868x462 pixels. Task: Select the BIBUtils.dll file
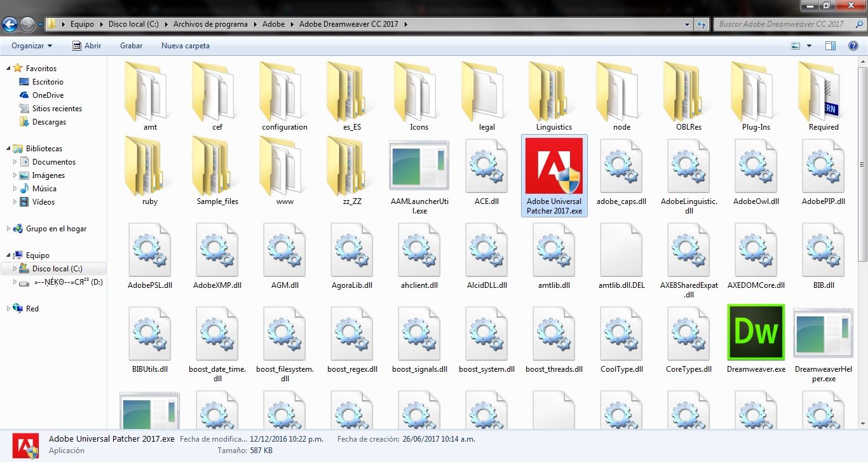coord(150,340)
